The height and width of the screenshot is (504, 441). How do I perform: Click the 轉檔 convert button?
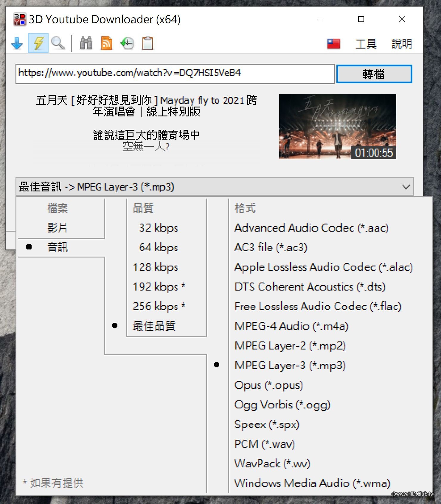374,74
